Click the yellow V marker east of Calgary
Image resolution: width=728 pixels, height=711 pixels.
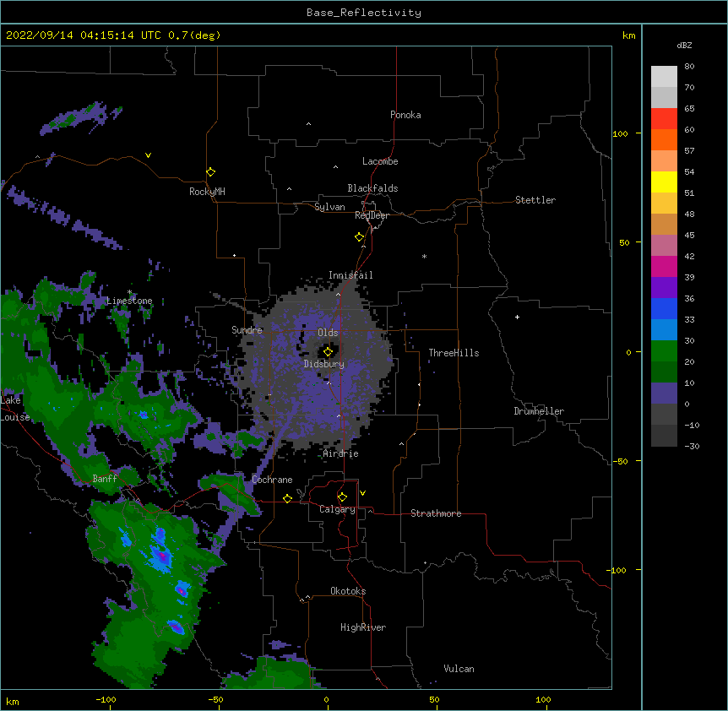[362, 493]
